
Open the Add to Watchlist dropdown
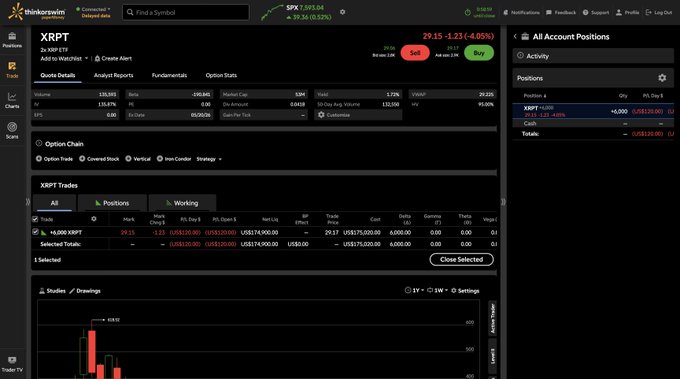pyautogui.click(x=64, y=59)
